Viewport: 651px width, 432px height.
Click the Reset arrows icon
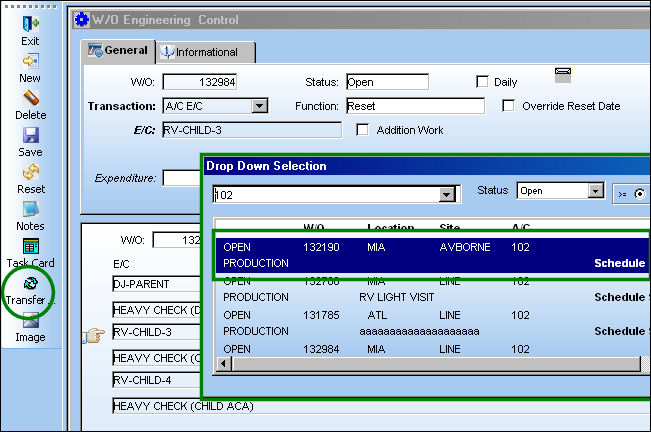click(30, 172)
